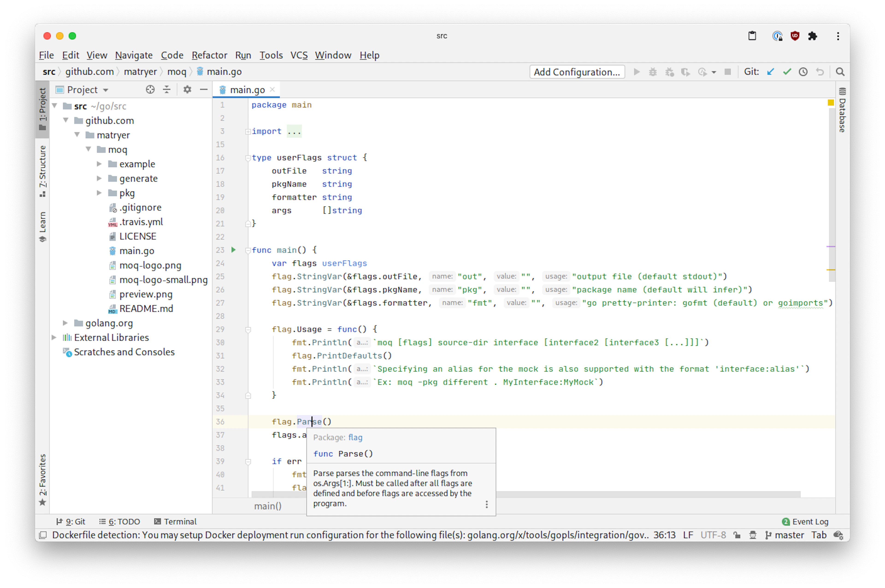
Task: Click LF line separator in status bar
Action: click(x=688, y=535)
